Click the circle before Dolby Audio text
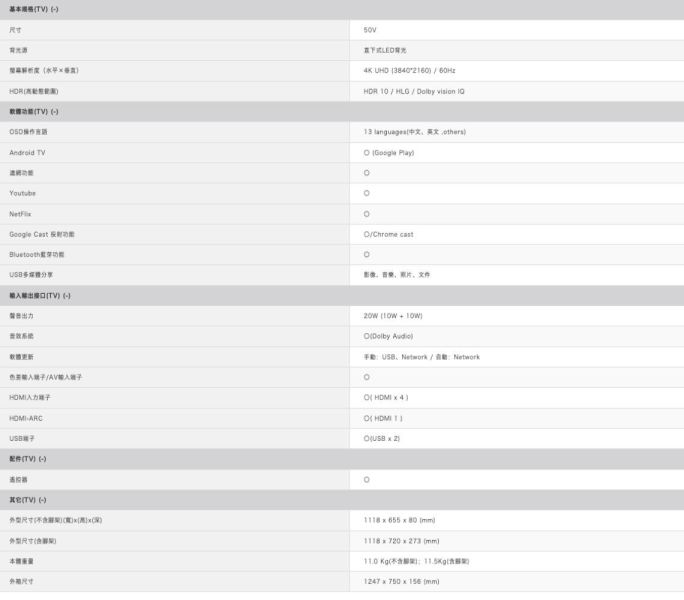The height and width of the screenshot is (600, 684). [366, 336]
